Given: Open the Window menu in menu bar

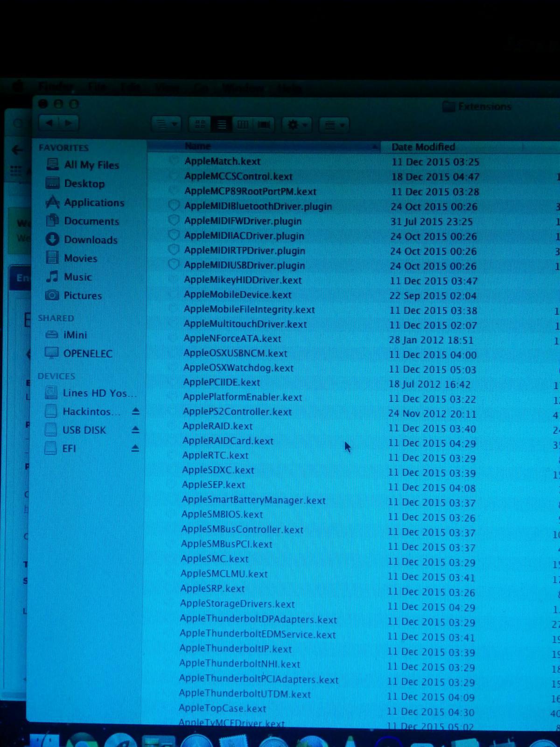Looking at the screenshot, I should point(243,88).
